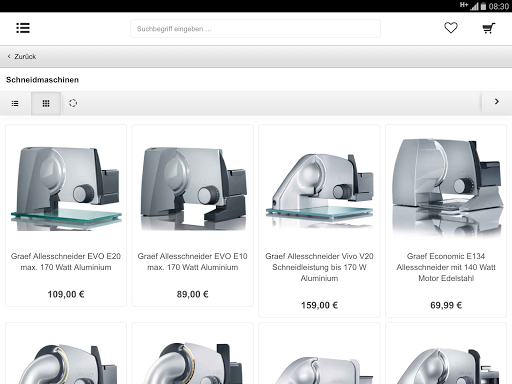Viewport: 512px width, 384px height.
Task: Open the shopping cart
Action: tap(489, 28)
